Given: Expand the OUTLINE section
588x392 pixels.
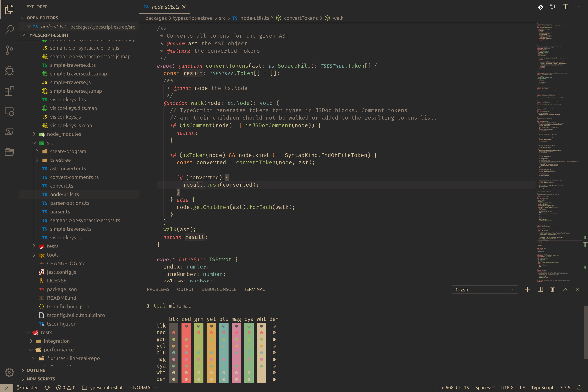Looking at the screenshot, I should [36, 370].
